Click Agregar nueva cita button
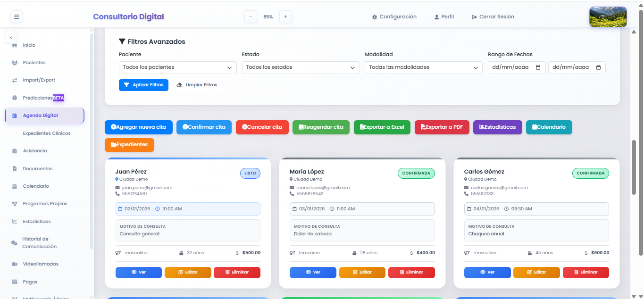The width and height of the screenshot is (644, 299). tap(139, 127)
